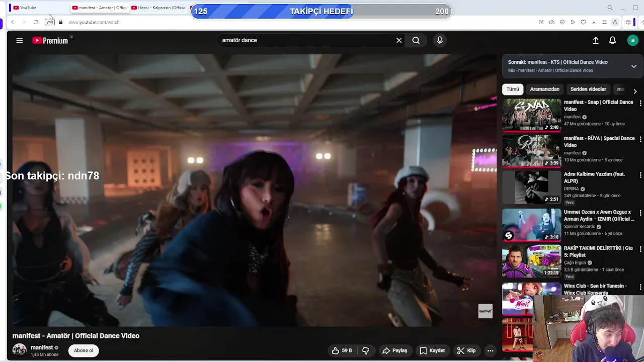The image size is (644, 362).
Task: Toggle the VPN badge in address bar
Action: point(50,22)
